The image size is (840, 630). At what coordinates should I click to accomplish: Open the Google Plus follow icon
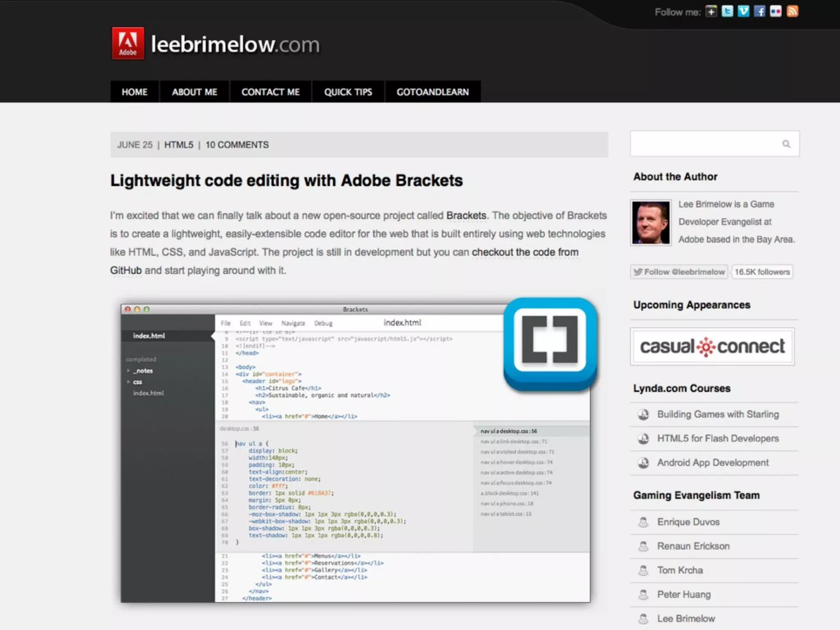point(711,11)
